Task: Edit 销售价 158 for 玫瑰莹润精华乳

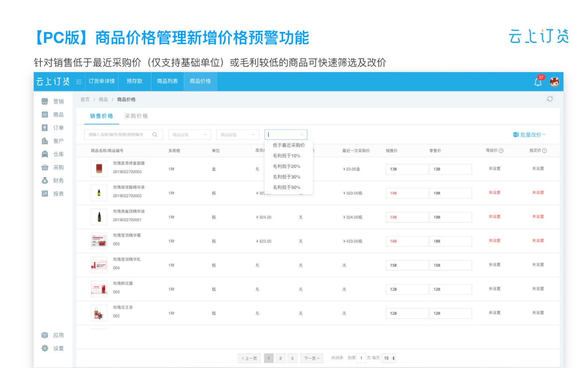Action: tap(407, 265)
